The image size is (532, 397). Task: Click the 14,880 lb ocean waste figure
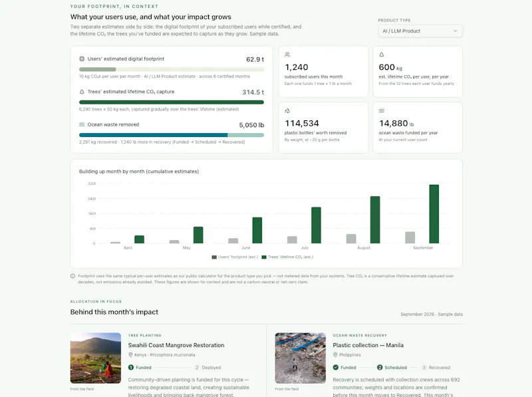[396, 123]
